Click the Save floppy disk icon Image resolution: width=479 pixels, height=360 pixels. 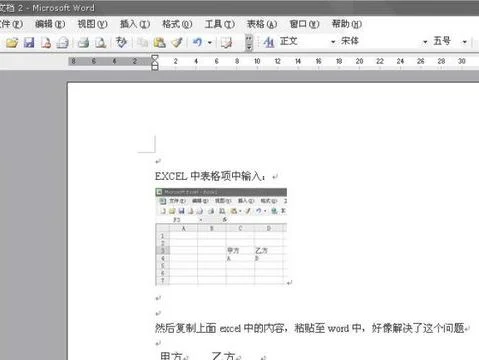pos(29,42)
